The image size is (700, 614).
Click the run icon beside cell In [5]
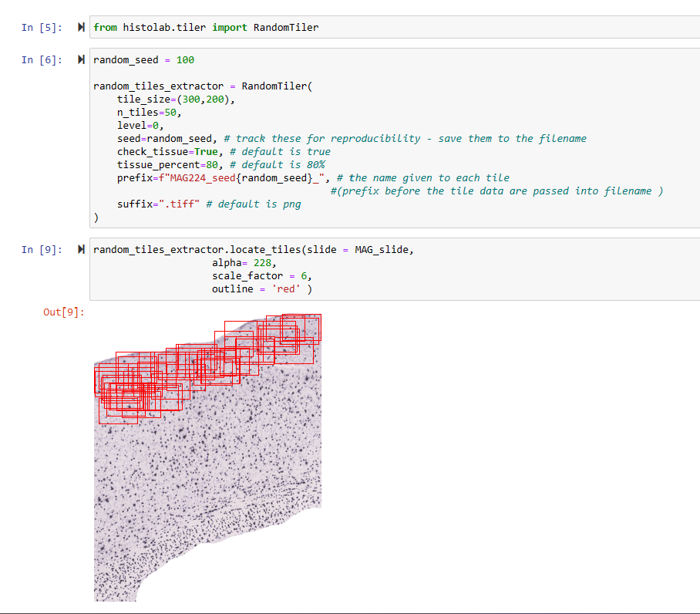(x=80, y=27)
